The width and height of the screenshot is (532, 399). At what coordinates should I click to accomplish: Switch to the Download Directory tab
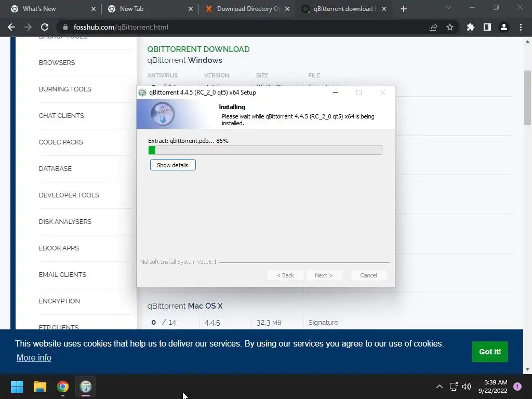(x=248, y=9)
